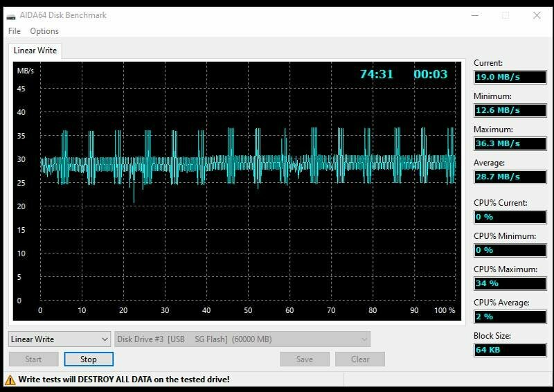Viewport: 554px width, 392px height.
Task: Click the CPU% Average value 2 %
Action: (x=510, y=317)
